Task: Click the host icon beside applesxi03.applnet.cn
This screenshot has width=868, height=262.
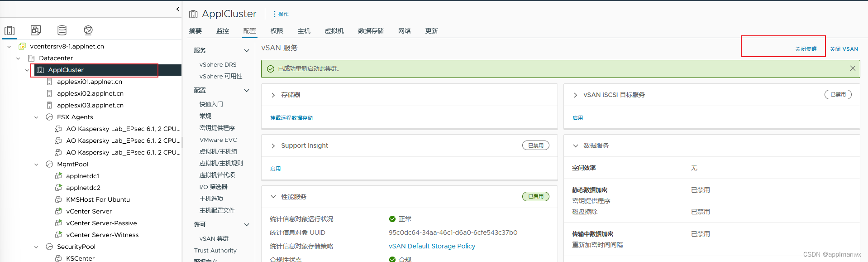Action: [49, 105]
